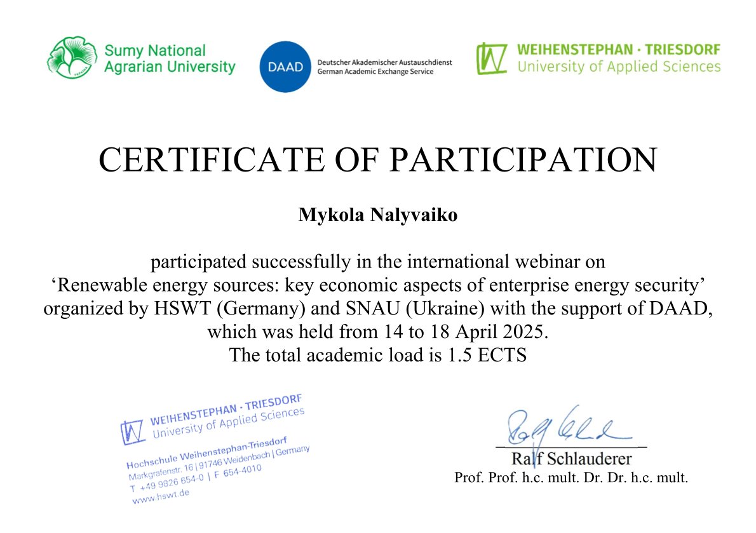Click the printed name Ralf Schlauderer
The image size is (756, 533).
coord(571,458)
